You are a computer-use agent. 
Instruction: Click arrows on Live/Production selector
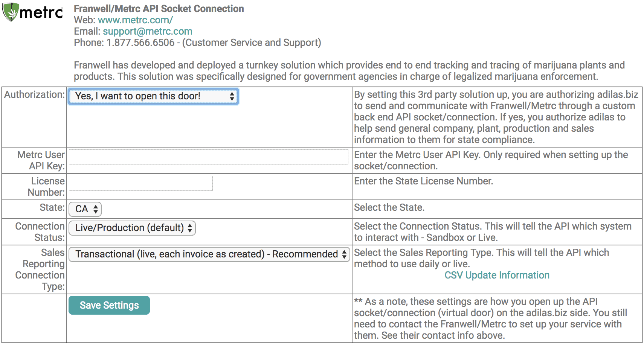click(190, 228)
